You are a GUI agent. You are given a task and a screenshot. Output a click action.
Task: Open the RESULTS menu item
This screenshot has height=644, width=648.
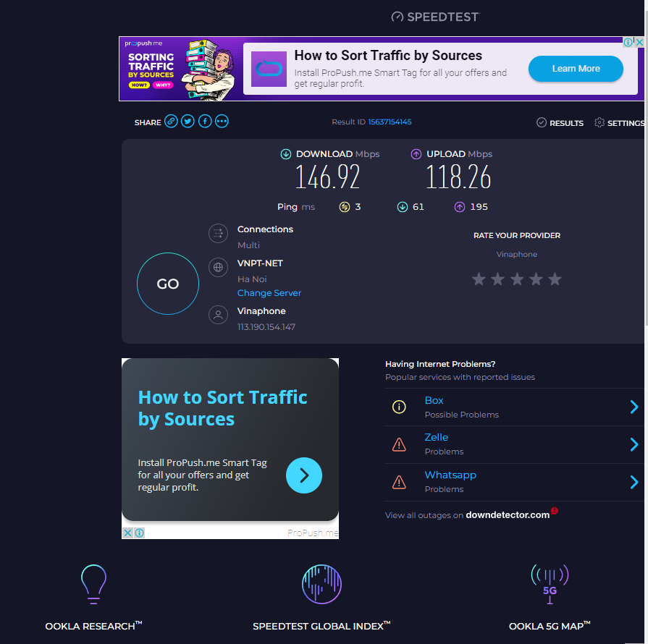point(566,123)
